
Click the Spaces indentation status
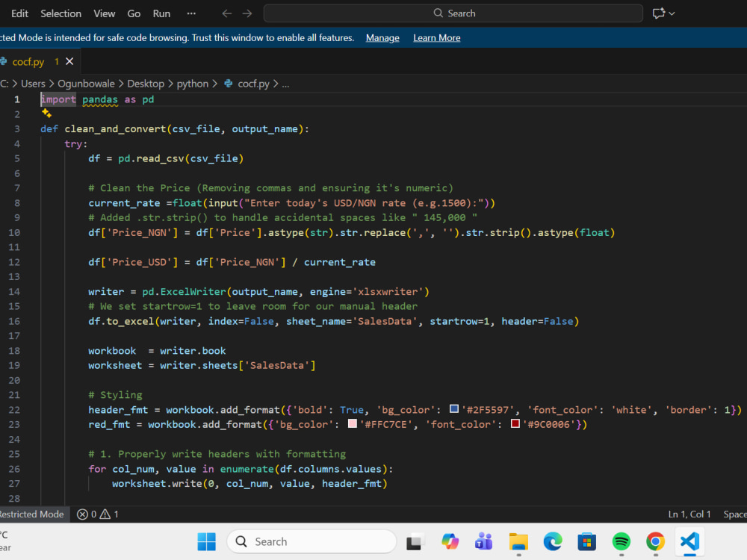tap(734, 514)
